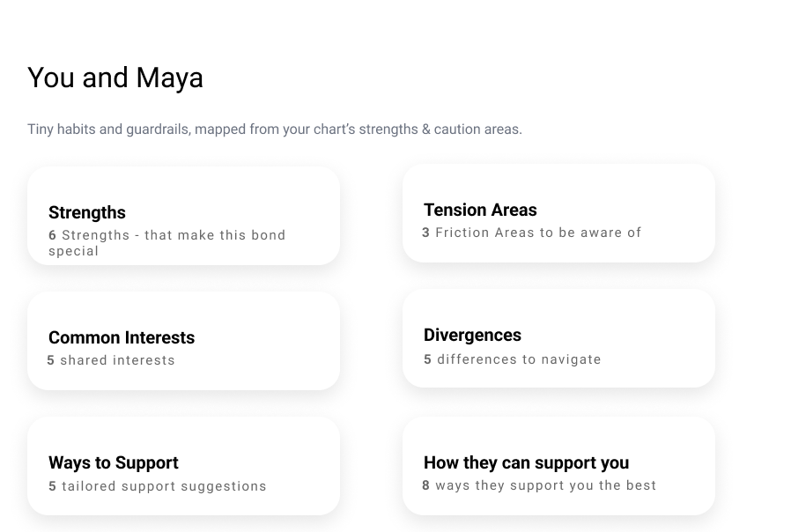Select '3 Friction Areas to be aware of'
This screenshot has height=532, width=791.
pyautogui.click(x=531, y=233)
